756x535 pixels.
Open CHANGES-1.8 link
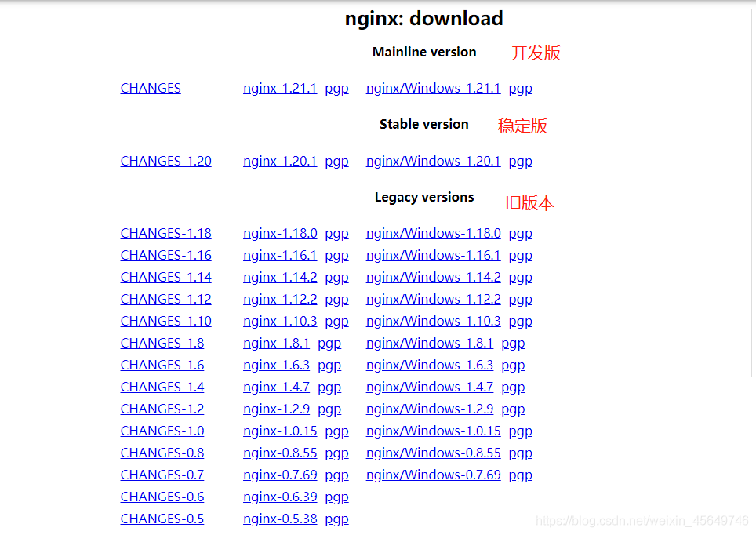(162, 343)
